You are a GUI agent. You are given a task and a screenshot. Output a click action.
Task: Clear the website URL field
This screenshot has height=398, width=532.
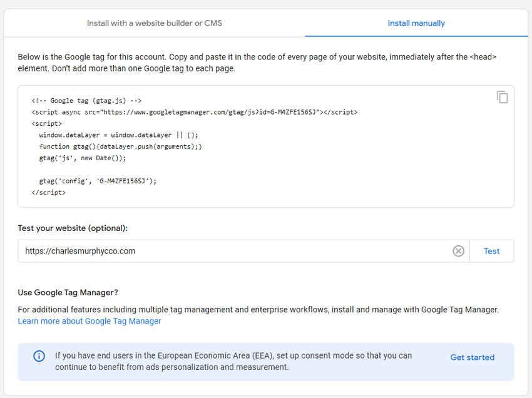click(x=458, y=251)
